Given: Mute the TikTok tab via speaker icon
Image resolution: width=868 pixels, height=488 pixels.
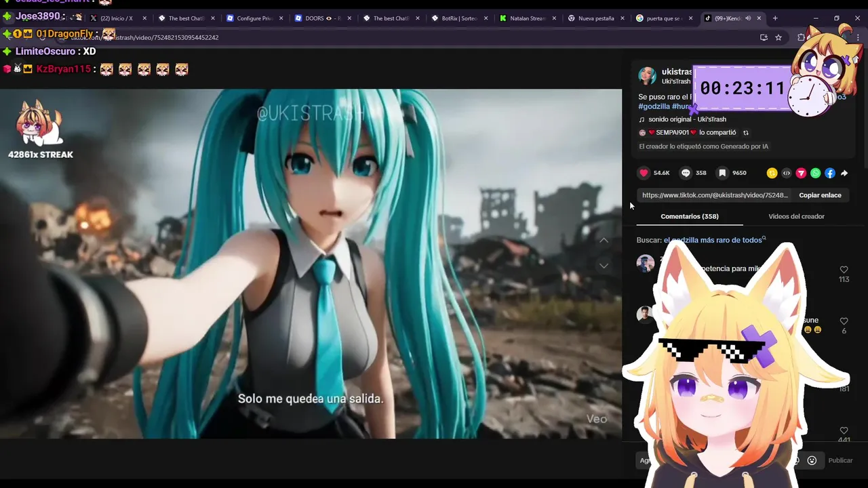Looking at the screenshot, I should pos(748,18).
